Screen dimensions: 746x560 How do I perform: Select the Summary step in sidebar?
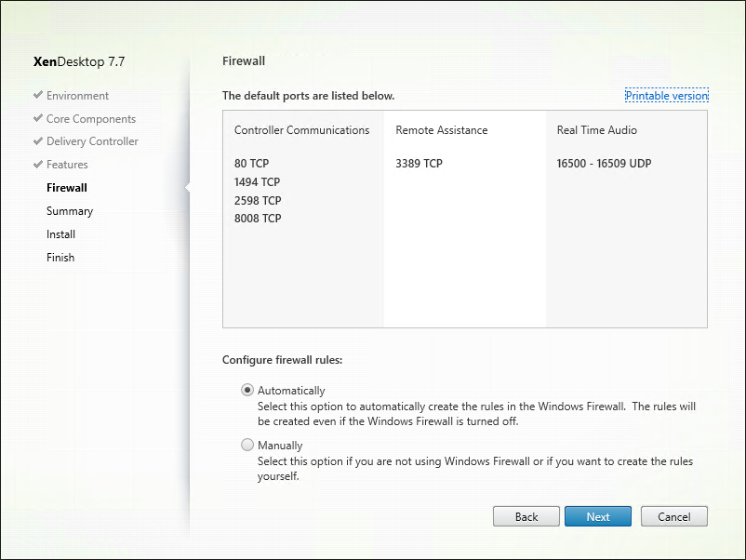(70, 211)
